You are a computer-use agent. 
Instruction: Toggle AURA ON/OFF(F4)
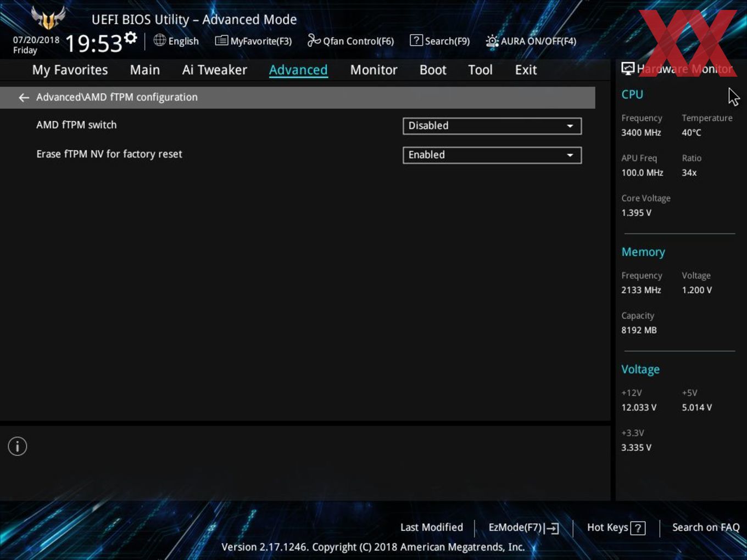click(531, 41)
